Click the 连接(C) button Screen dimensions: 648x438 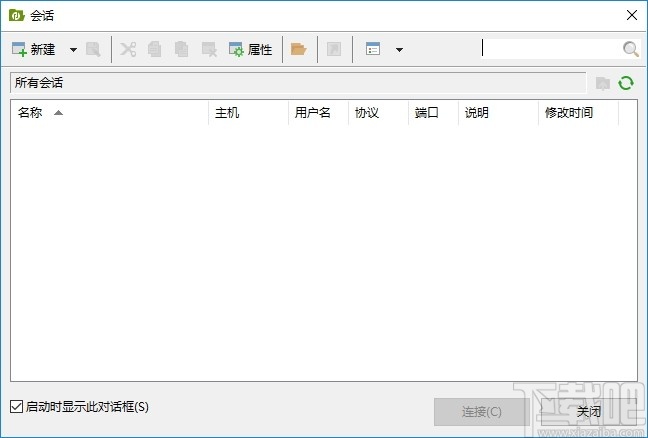[x=481, y=412]
